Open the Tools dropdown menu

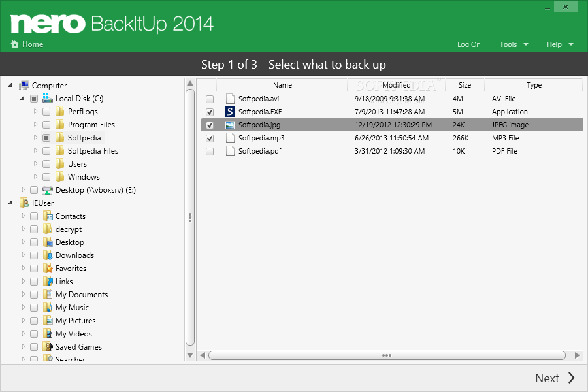coord(514,44)
